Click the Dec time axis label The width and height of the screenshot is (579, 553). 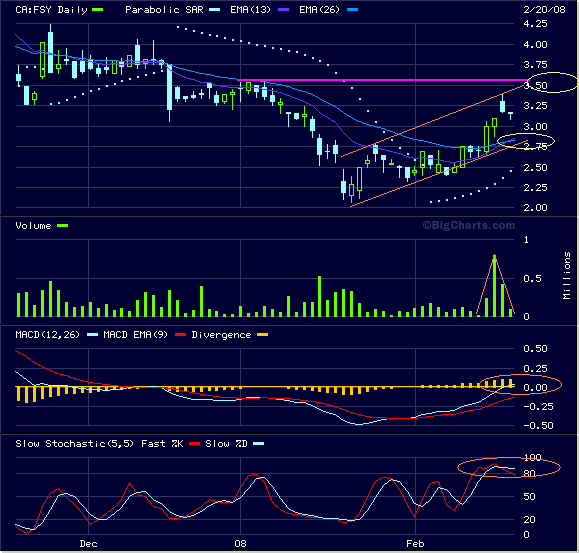tap(89, 544)
